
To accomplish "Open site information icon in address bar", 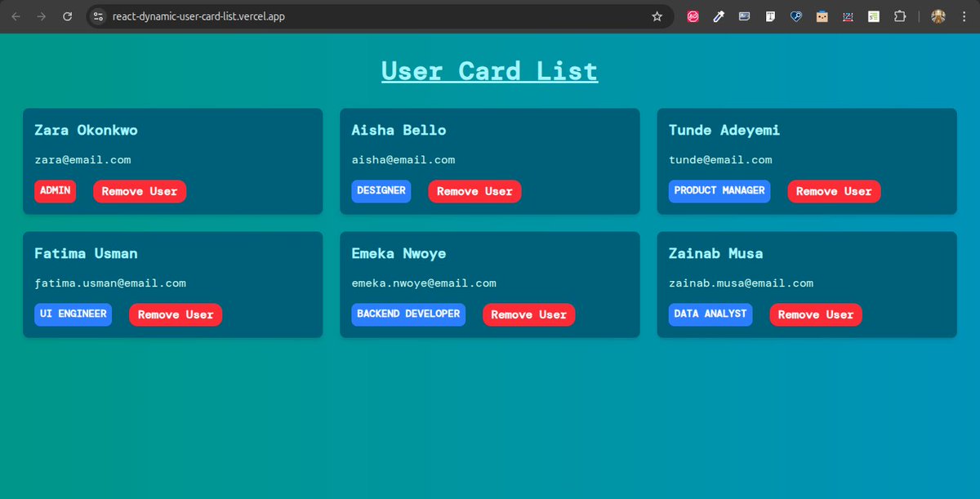I will (98, 16).
